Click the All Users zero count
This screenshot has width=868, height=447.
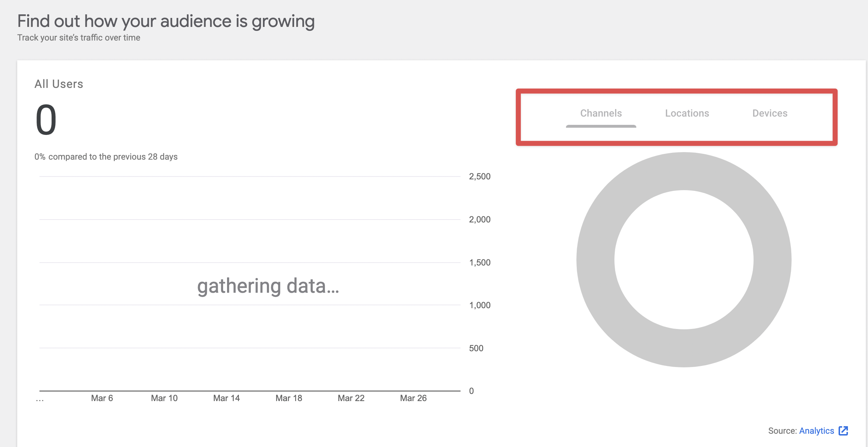(x=46, y=120)
